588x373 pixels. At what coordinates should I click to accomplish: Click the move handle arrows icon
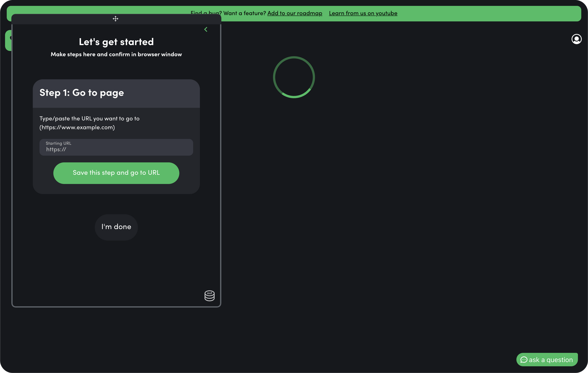[116, 19]
